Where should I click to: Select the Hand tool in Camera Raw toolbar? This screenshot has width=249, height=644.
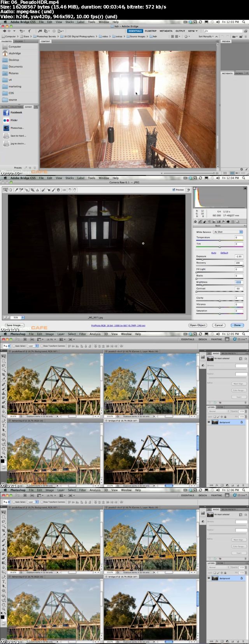pyautogui.click(x=10, y=190)
